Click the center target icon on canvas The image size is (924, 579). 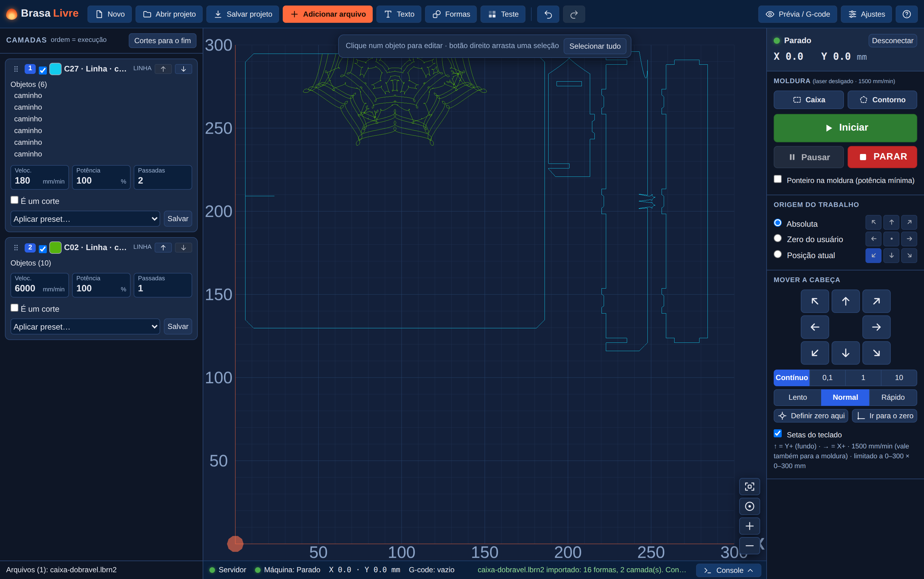tap(749, 506)
